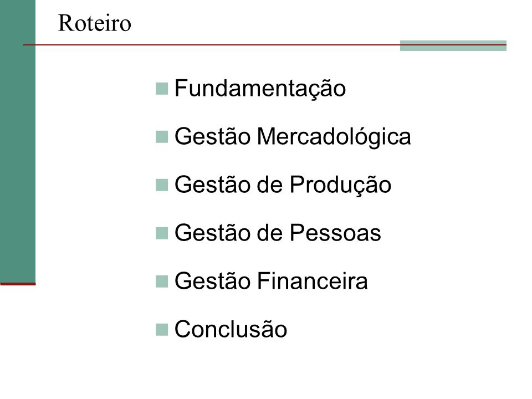This screenshot has height=399, width=532.
Task: Click the square bullet beside Fundamentação
Action: pyautogui.click(x=162, y=89)
